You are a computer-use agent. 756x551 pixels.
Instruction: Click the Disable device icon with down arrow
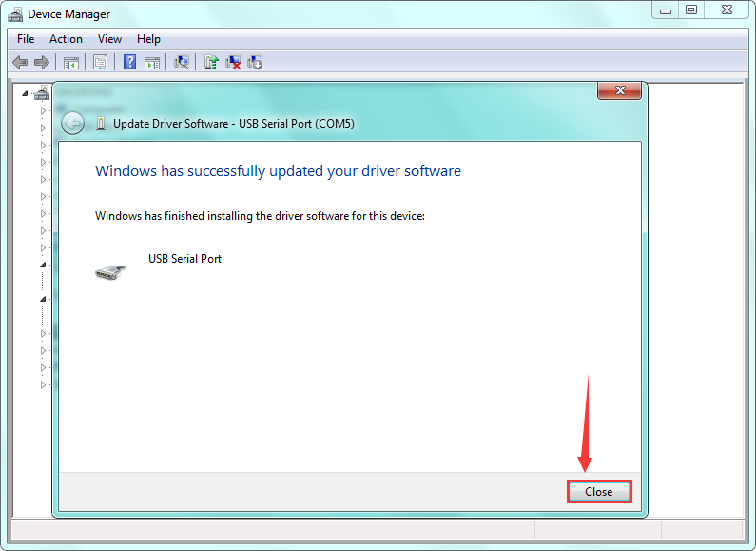coord(255,62)
